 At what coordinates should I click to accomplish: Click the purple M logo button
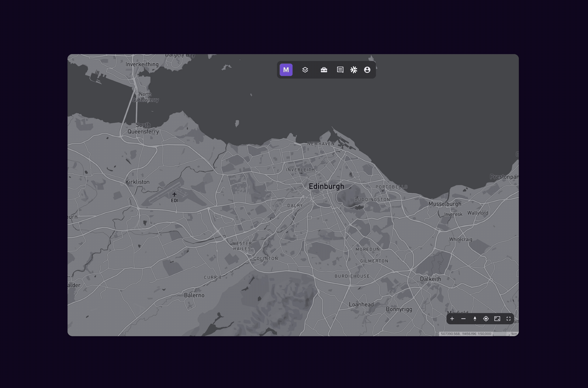pos(286,70)
